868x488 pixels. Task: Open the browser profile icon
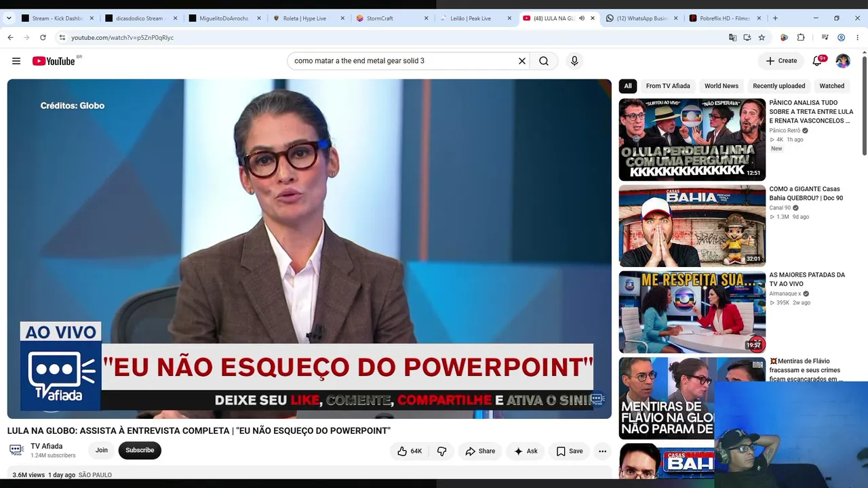(842, 37)
